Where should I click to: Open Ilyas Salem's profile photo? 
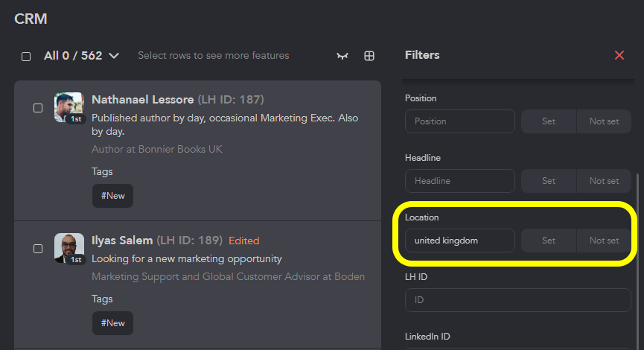[x=69, y=248]
